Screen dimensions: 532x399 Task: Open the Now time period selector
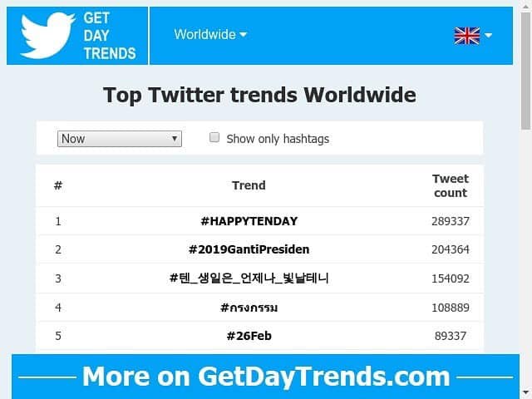coord(119,139)
